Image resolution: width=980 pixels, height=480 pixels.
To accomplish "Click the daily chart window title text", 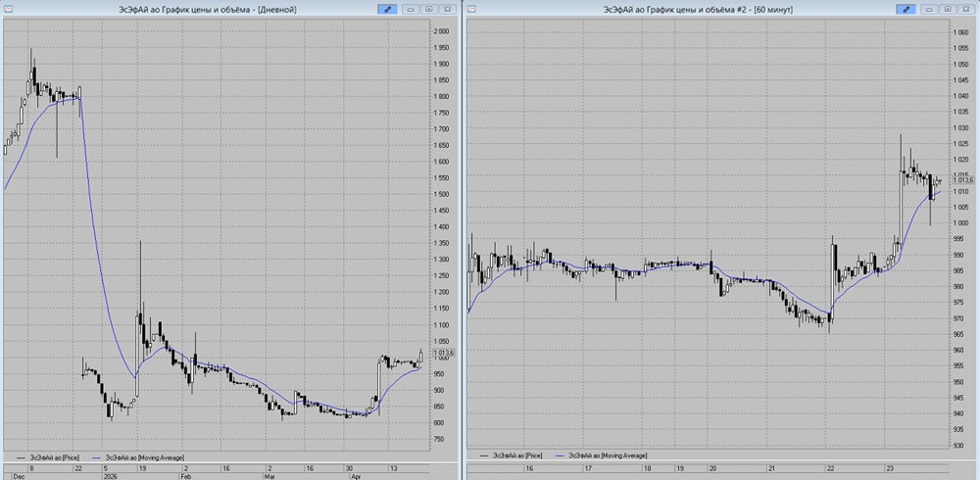I will [208, 10].
